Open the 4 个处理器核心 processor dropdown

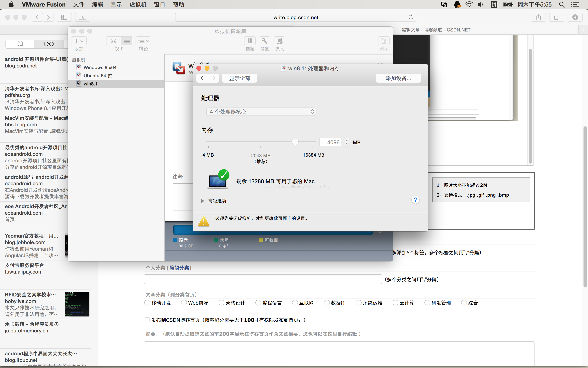[x=261, y=112]
